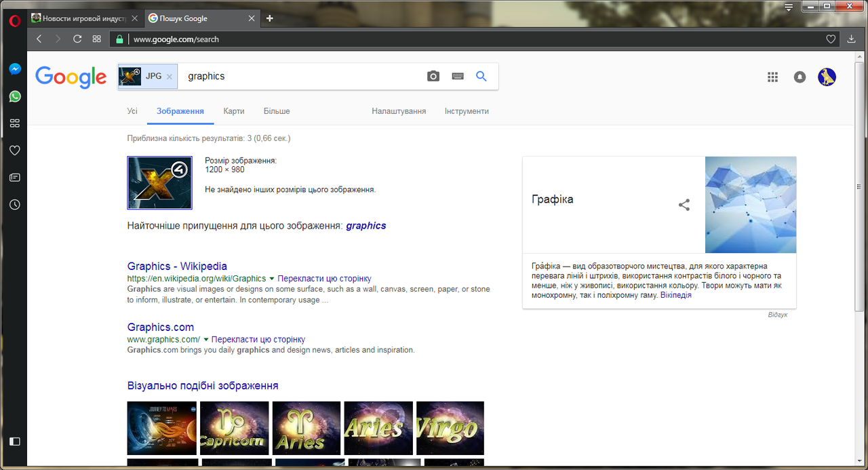Switch to Карти tab

(x=234, y=111)
